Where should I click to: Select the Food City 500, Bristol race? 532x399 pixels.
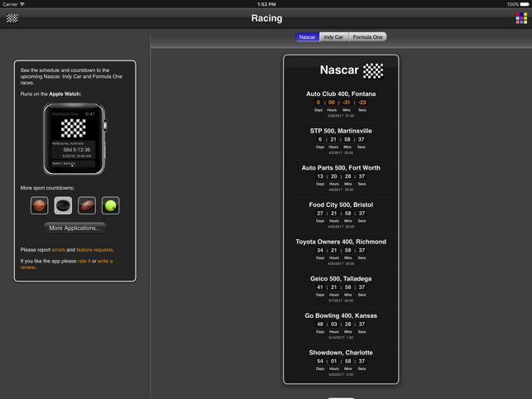(x=341, y=215)
